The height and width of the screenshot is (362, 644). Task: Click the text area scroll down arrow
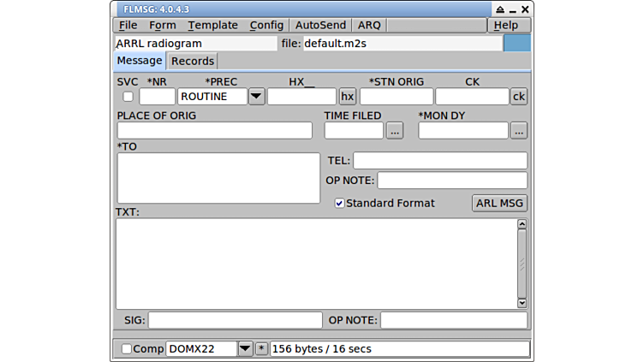[522, 303]
